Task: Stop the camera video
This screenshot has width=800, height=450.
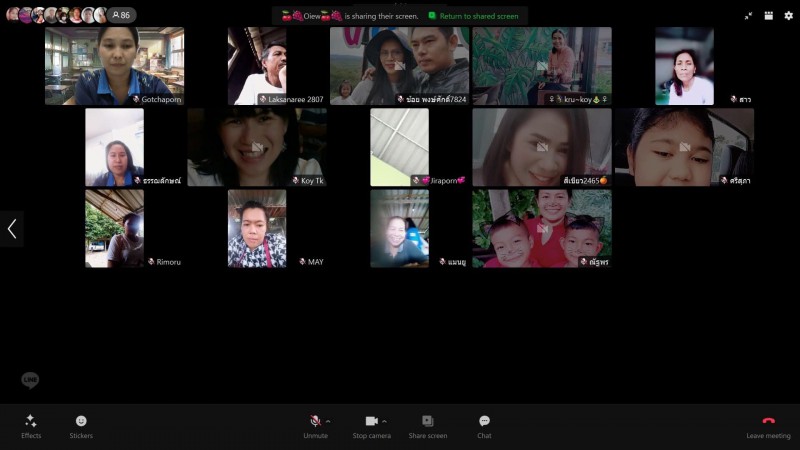Action: tap(371, 421)
